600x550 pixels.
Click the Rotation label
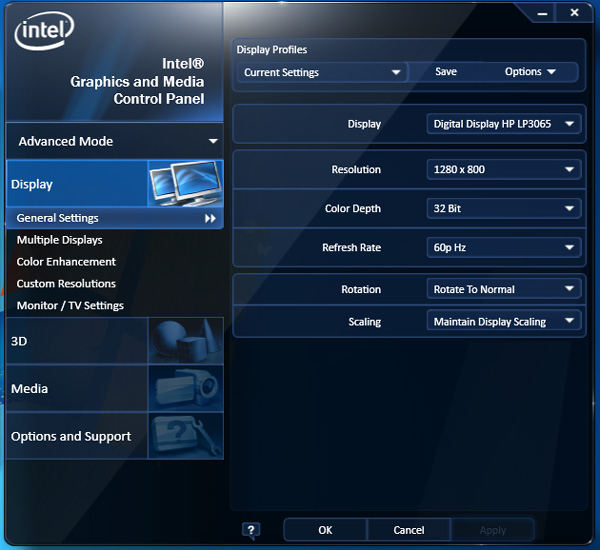[361, 289]
